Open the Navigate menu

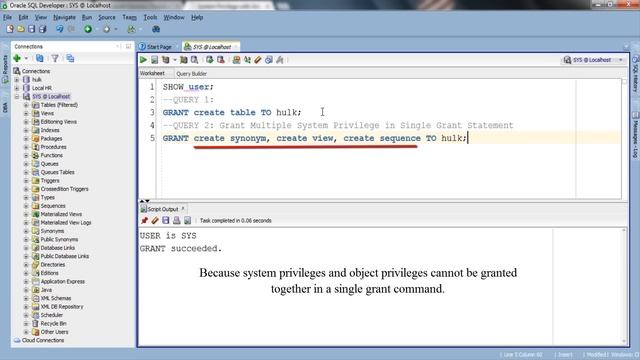[x=64, y=17]
